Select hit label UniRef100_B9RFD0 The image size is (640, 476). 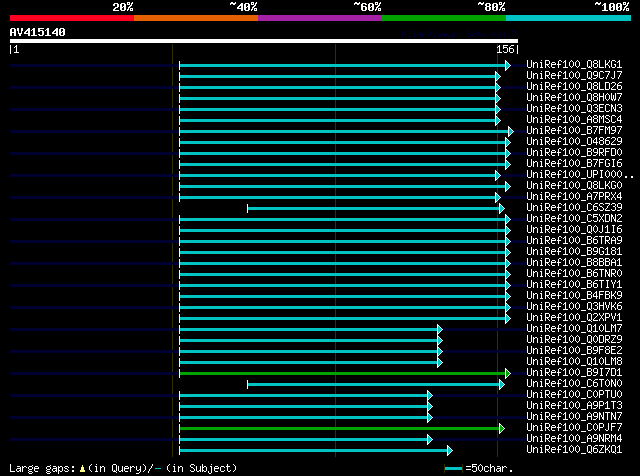(x=574, y=153)
